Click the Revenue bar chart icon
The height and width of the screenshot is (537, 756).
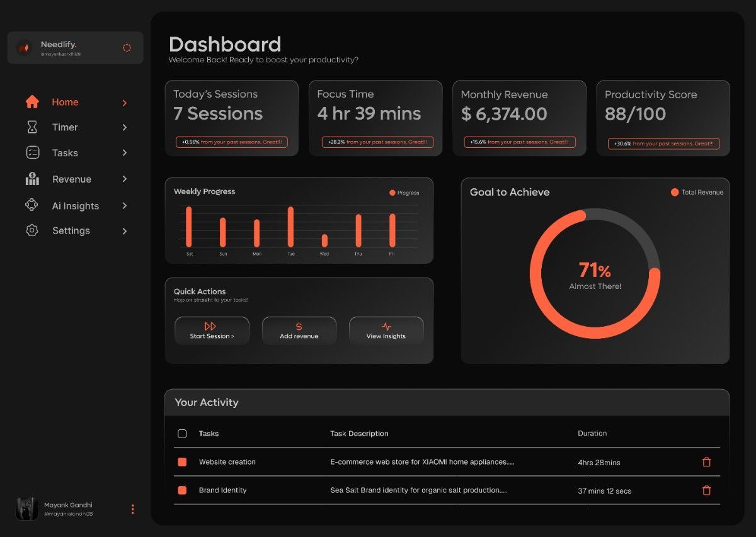point(32,179)
